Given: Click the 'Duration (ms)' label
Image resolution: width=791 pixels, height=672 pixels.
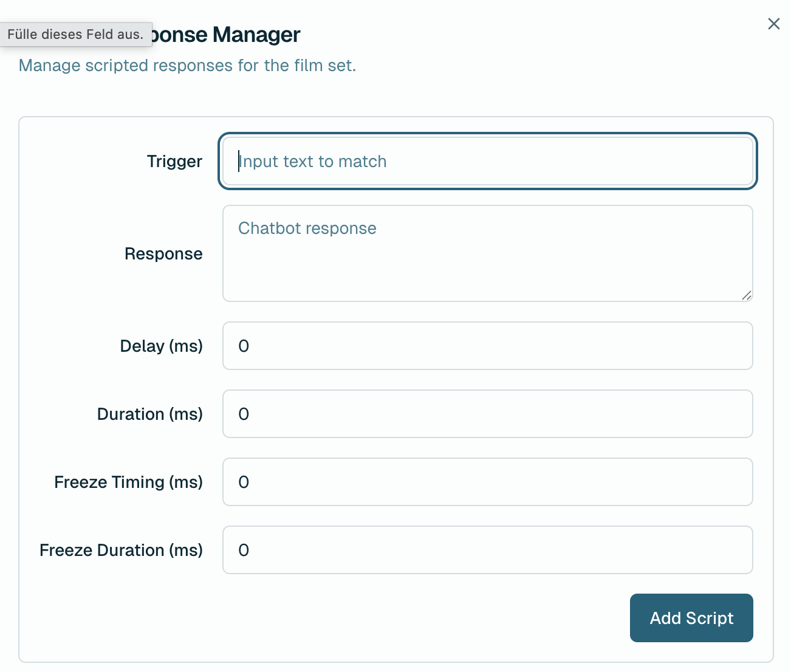Looking at the screenshot, I should [149, 414].
